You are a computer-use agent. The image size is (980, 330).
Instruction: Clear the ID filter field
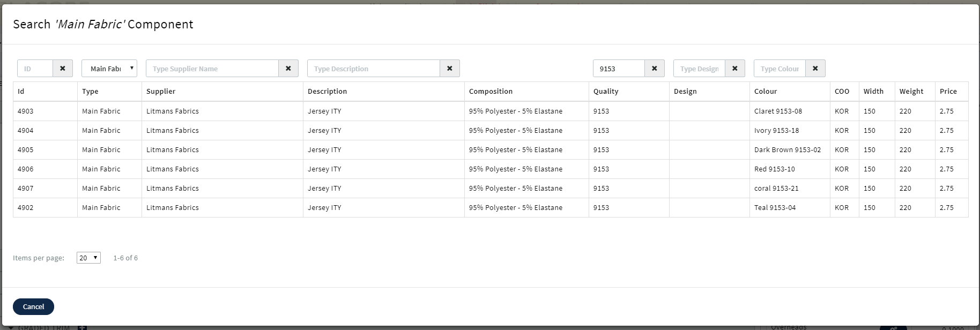coord(63,69)
